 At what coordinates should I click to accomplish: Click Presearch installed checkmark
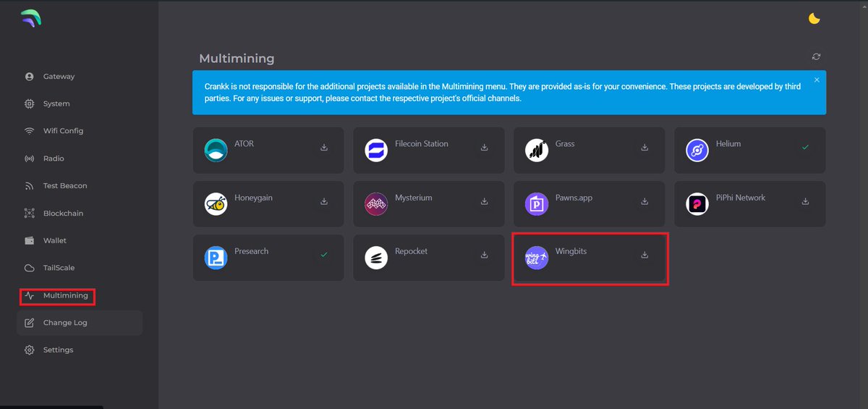click(x=324, y=255)
